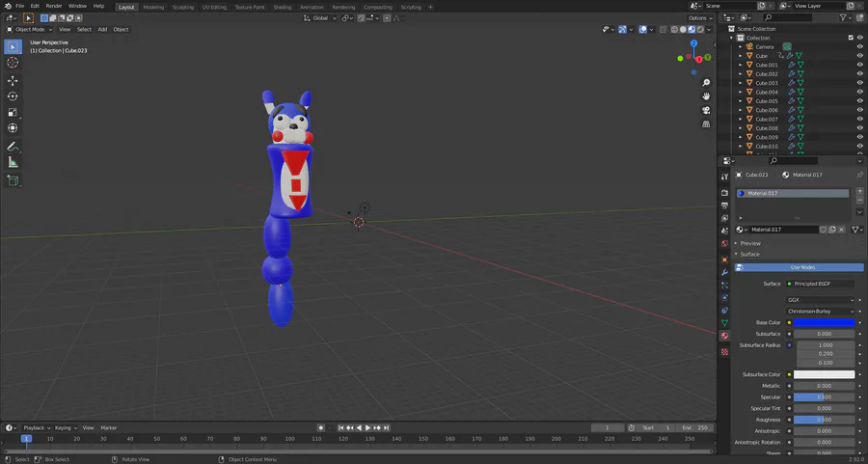Hide Cube.001 in the outliner
This screenshot has width=868, height=464.
[x=859, y=65]
